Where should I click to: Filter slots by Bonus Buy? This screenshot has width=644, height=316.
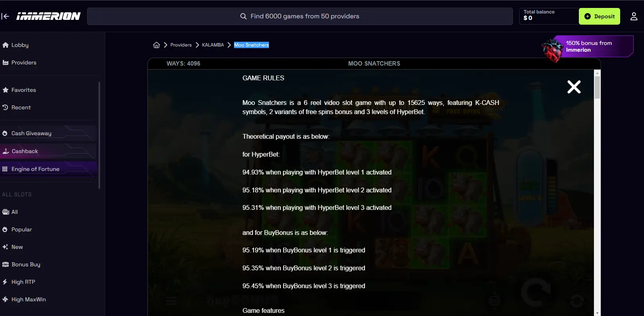click(21, 264)
